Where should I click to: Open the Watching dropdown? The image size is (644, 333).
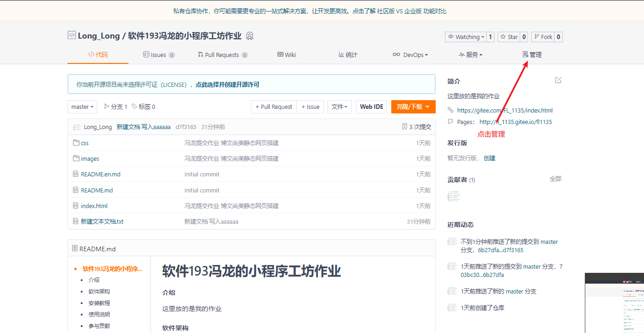point(465,37)
